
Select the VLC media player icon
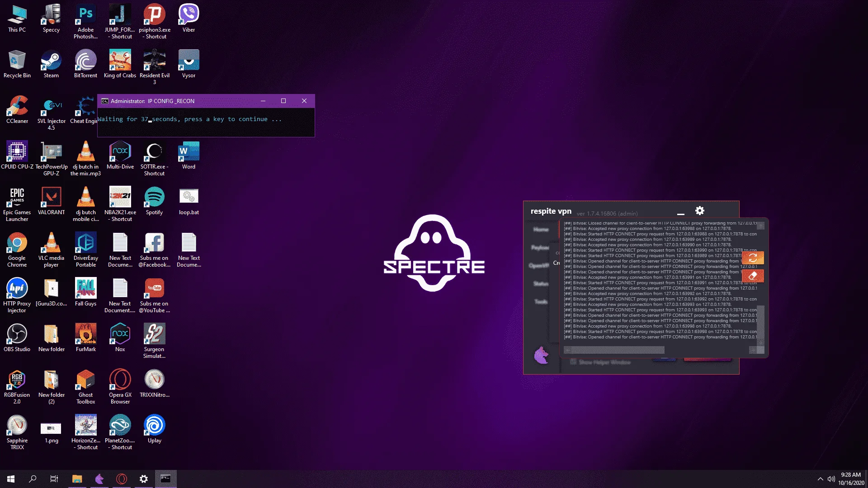coord(51,250)
